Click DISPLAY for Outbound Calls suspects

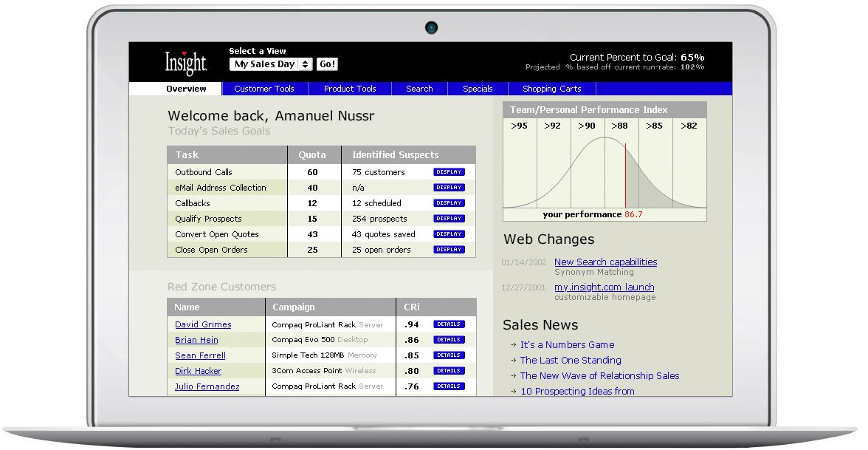click(x=449, y=171)
